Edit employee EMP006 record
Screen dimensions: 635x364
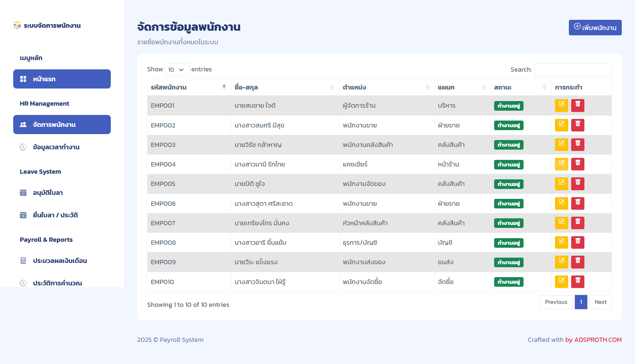561,203
